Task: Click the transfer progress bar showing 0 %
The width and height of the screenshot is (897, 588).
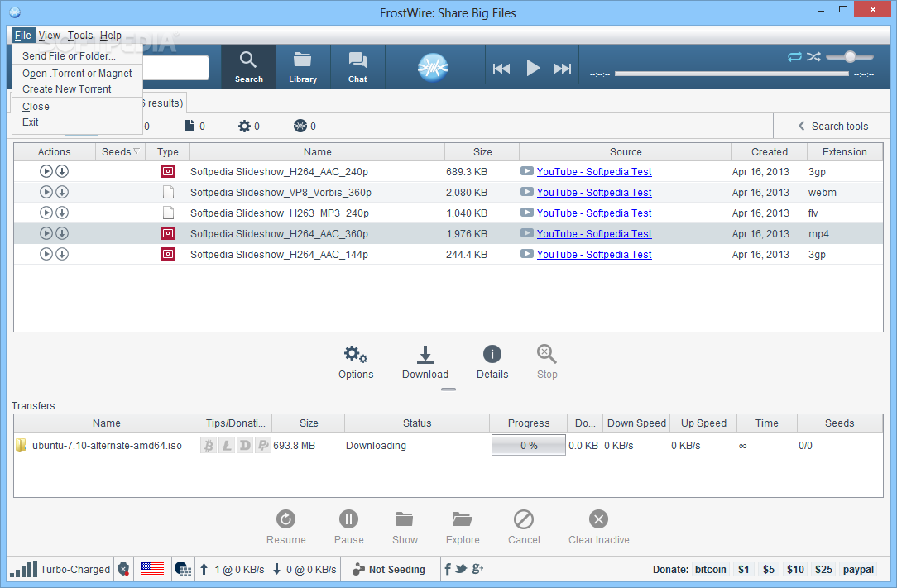Action: pyautogui.click(x=529, y=446)
